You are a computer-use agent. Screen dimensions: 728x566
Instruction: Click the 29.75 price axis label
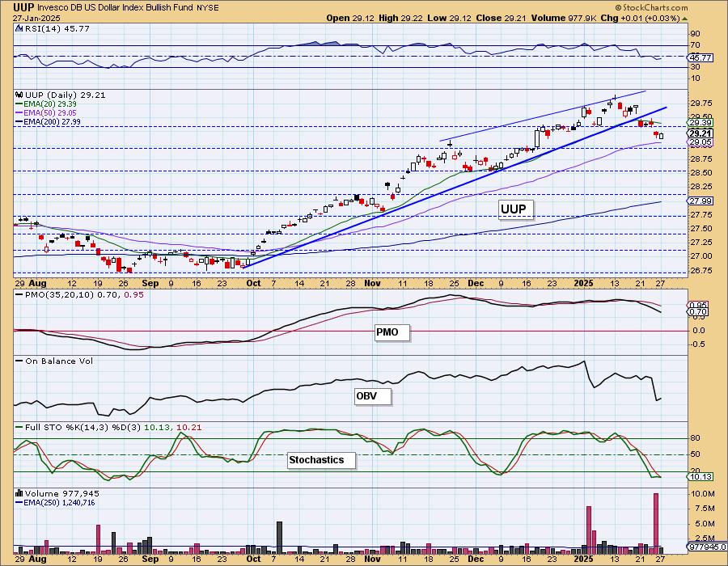701,103
